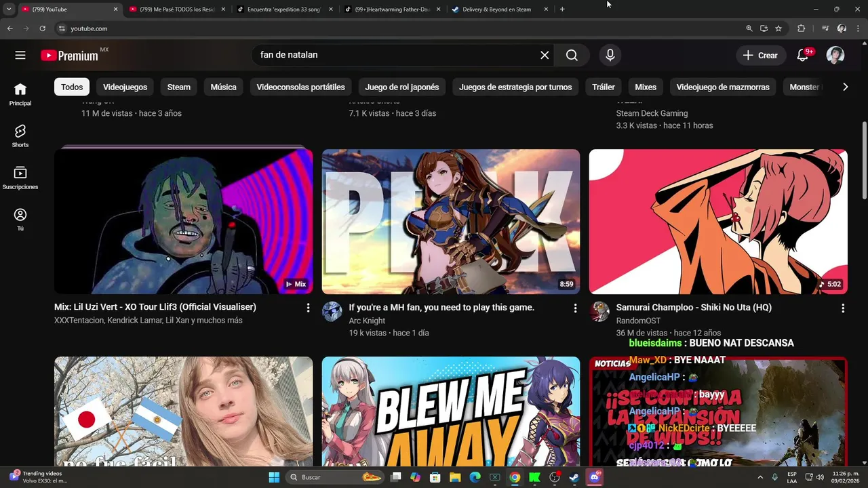868x488 pixels.
Task: Show hidden system tray icons chevron
Action: click(x=760, y=477)
